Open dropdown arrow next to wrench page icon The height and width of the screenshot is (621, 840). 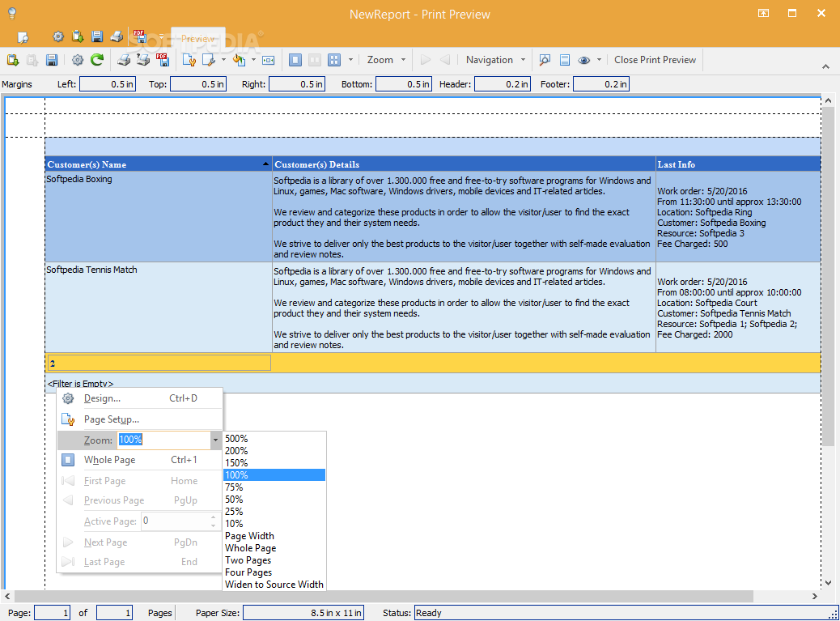(x=223, y=60)
